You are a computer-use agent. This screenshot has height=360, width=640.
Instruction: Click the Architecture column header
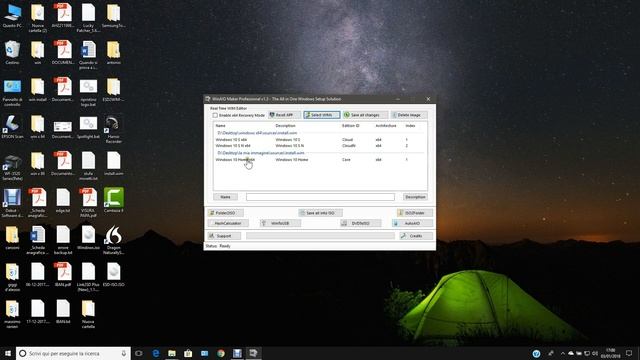pyautogui.click(x=386, y=126)
